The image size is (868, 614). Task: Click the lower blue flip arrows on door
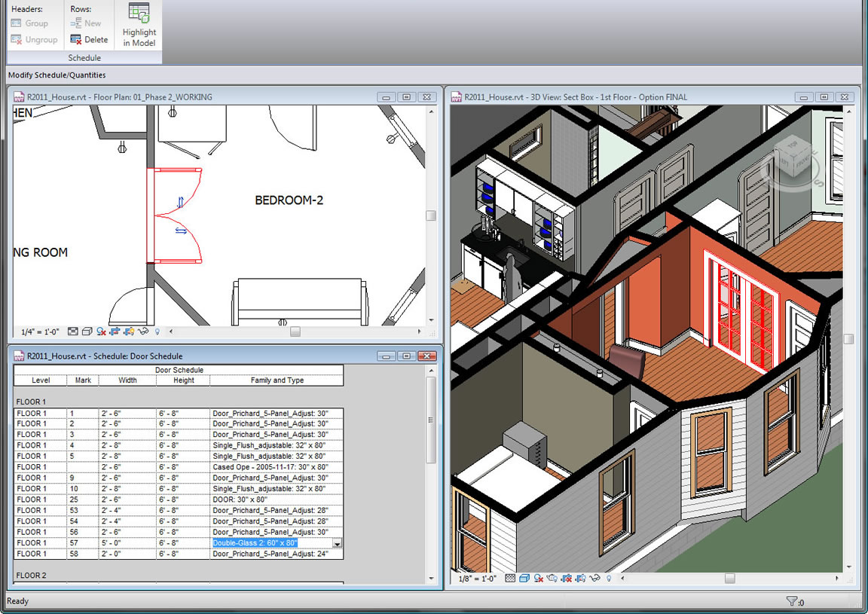[181, 231]
